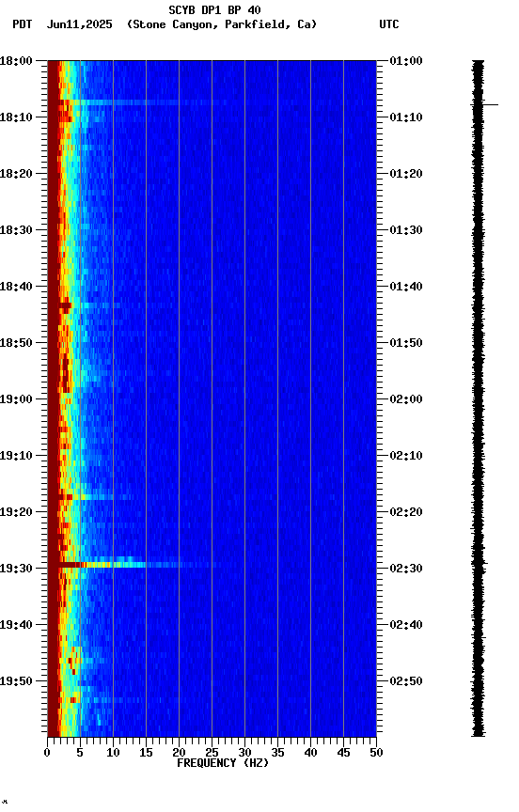Screen dimensions: 519x812
Task: Click the "5" frequency axis number
Action: [x=80, y=753]
